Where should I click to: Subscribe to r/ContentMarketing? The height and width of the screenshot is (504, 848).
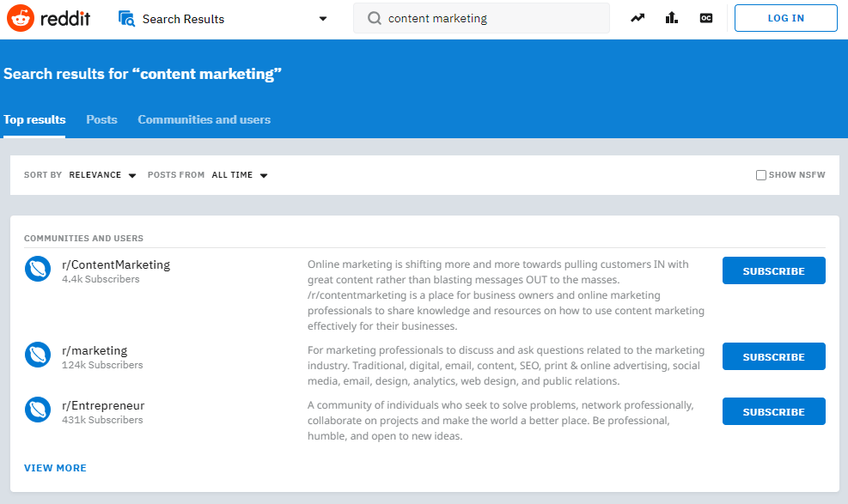coord(773,270)
